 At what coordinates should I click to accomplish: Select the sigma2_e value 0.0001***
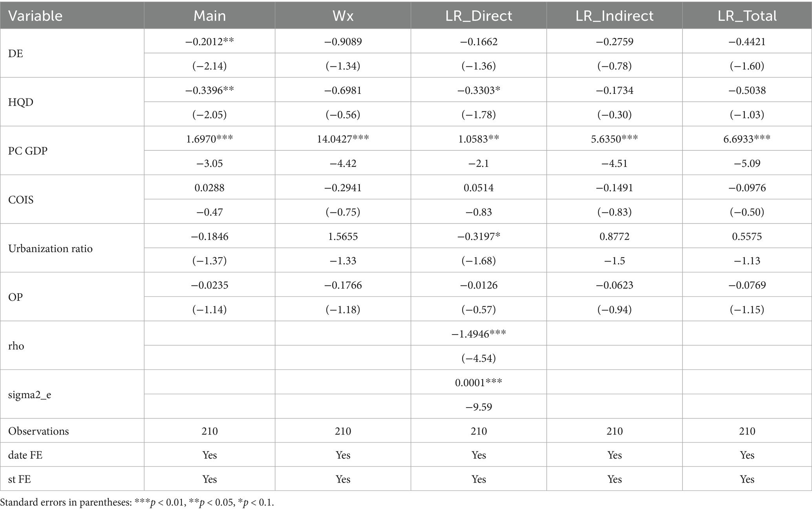point(479,382)
